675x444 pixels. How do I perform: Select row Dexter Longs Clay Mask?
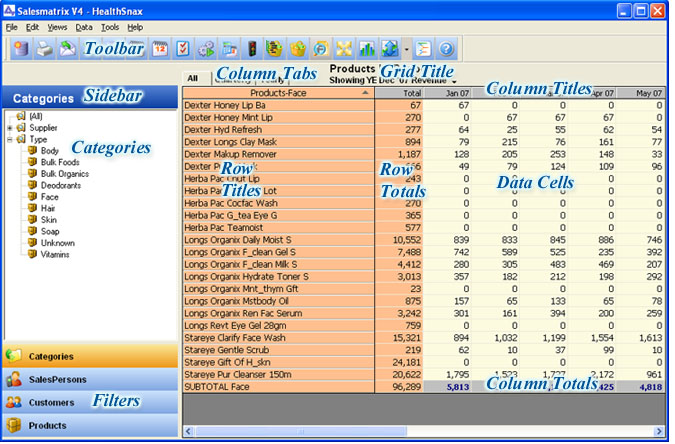pyautogui.click(x=278, y=142)
